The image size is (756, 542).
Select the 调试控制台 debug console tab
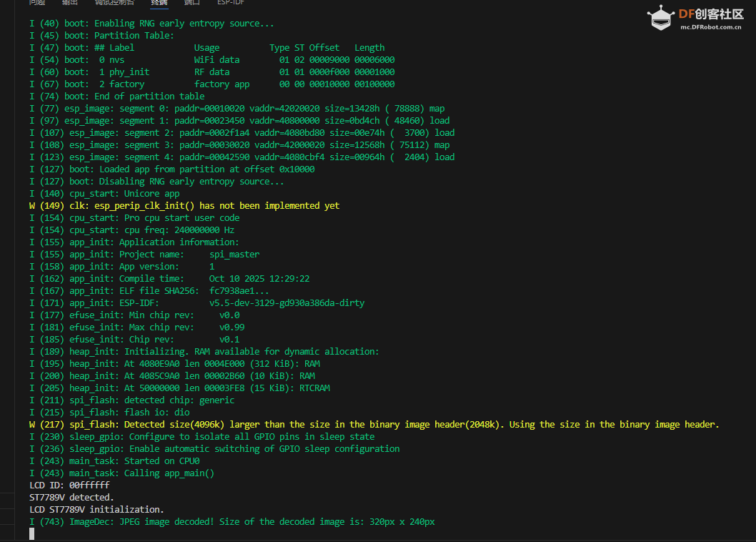point(114,2)
